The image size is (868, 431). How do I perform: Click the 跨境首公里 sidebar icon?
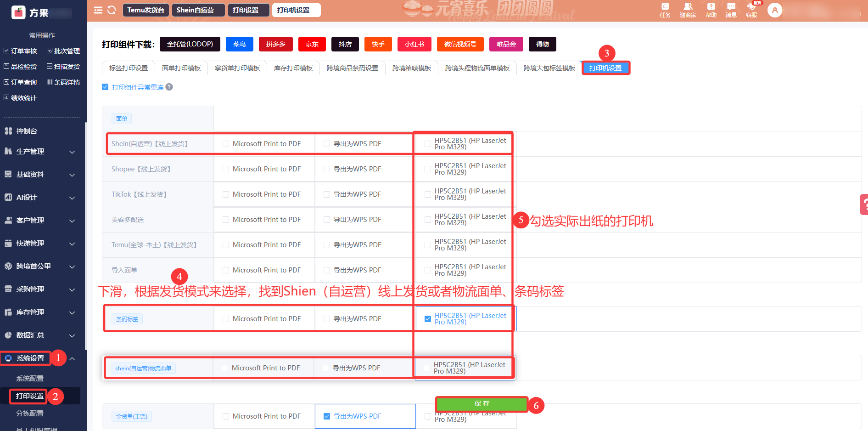[x=8, y=266]
